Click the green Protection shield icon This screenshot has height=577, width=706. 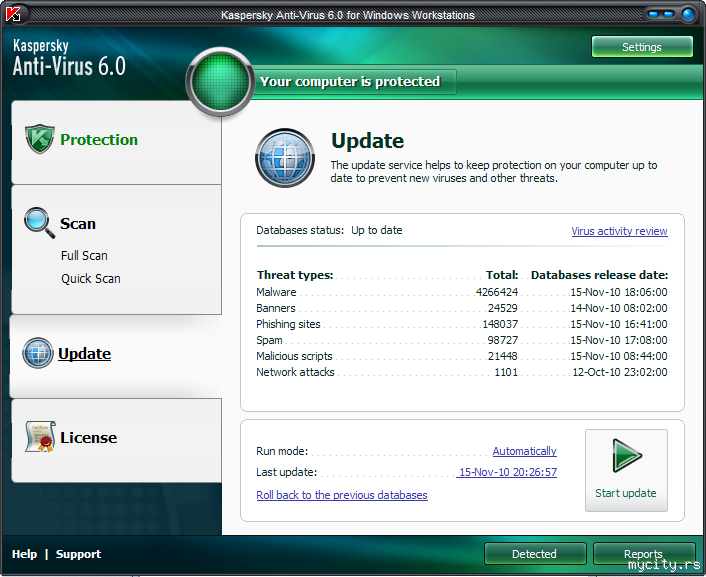click(x=40, y=139)
